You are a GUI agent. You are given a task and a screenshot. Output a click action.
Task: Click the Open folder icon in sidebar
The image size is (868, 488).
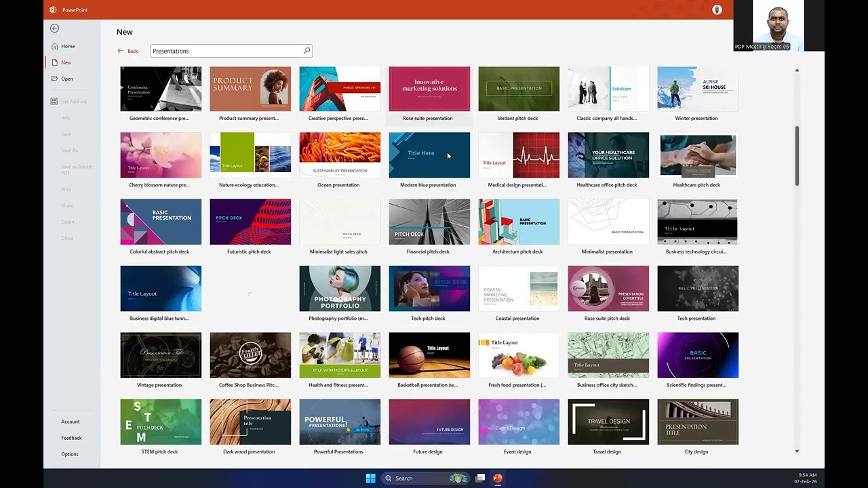coord(54,79)
